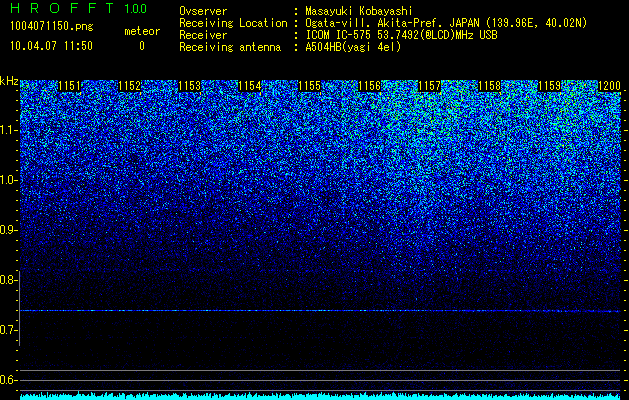Click the 0.9 kHz axis tick label
This screenshot has height=400, width=629.
tap(8, 230)
